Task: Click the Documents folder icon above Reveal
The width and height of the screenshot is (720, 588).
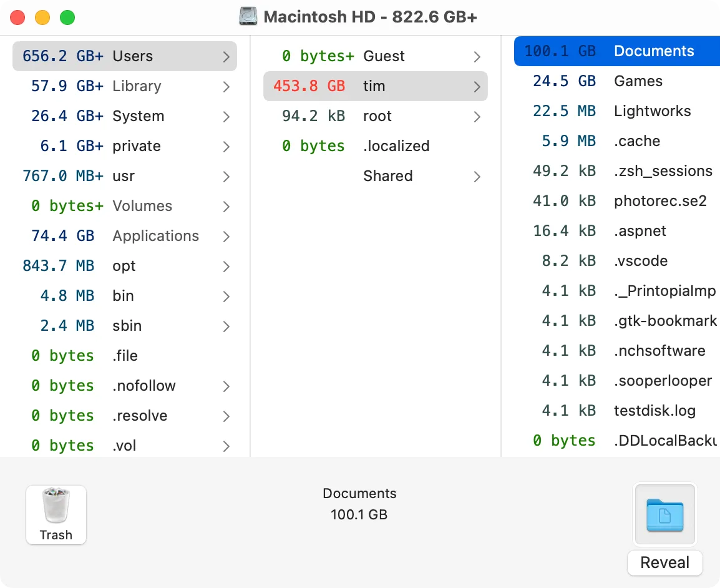Action: 664,515
